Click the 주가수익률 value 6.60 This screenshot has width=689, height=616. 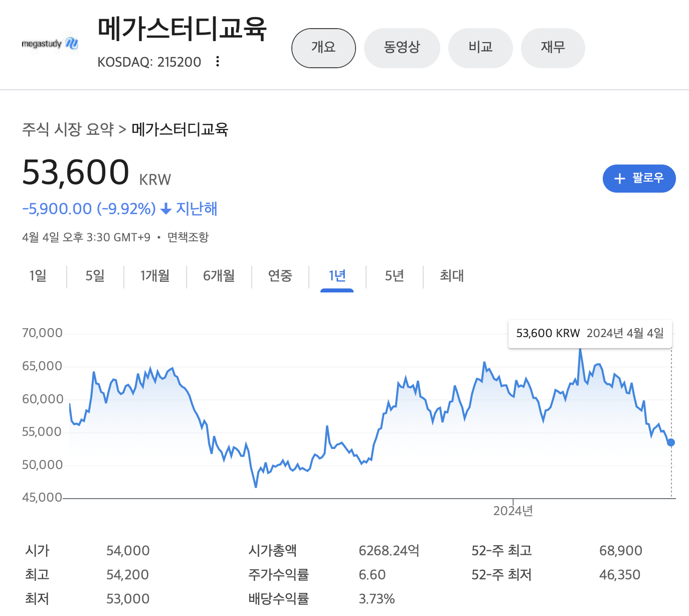(372, 575)
